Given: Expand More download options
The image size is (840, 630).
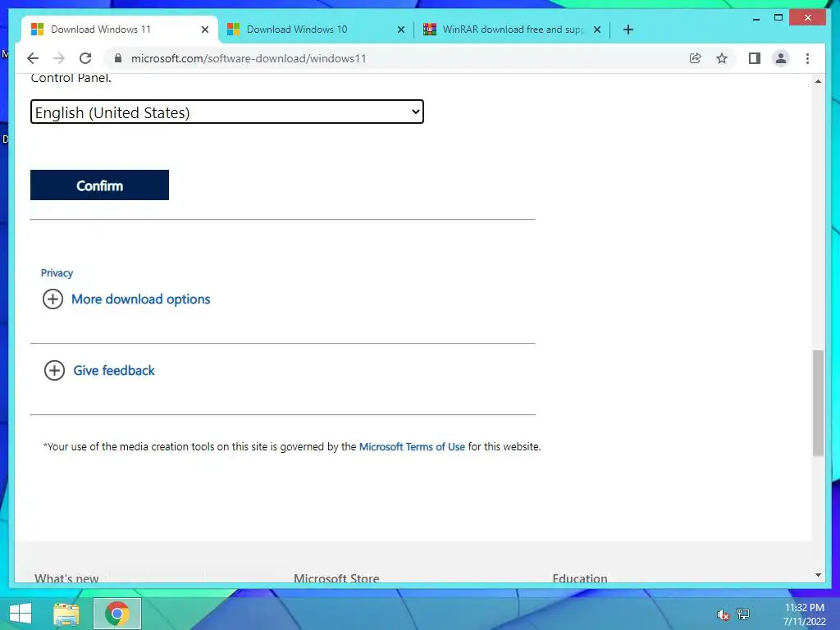Looking at the screenshot, I should coord(141,299).
